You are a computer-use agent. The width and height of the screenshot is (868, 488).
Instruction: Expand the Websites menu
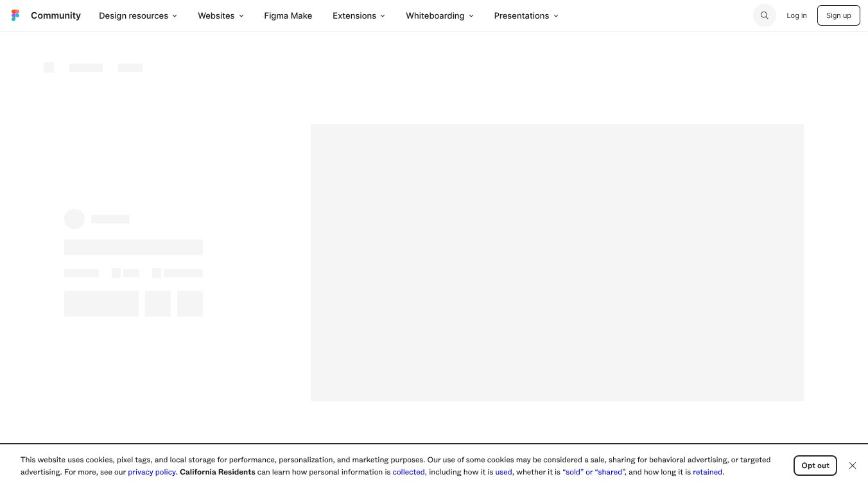click(x=221, y=15)
